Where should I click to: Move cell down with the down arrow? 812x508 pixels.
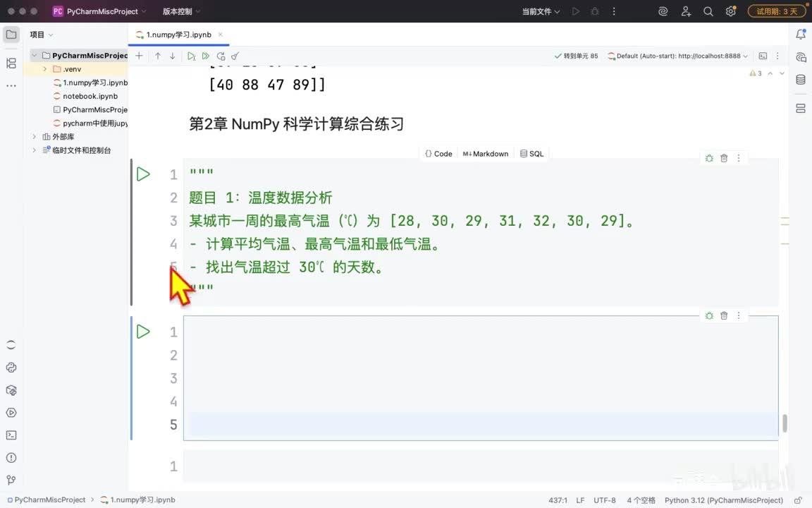(172, 56)
